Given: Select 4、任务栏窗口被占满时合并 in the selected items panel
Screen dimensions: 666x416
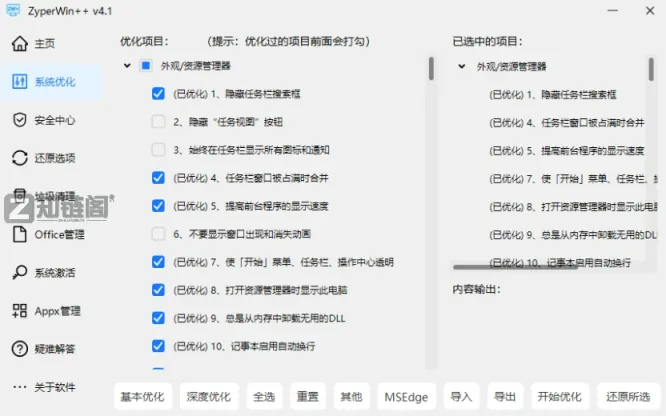Looking at the screenshot, I should 566,123.
